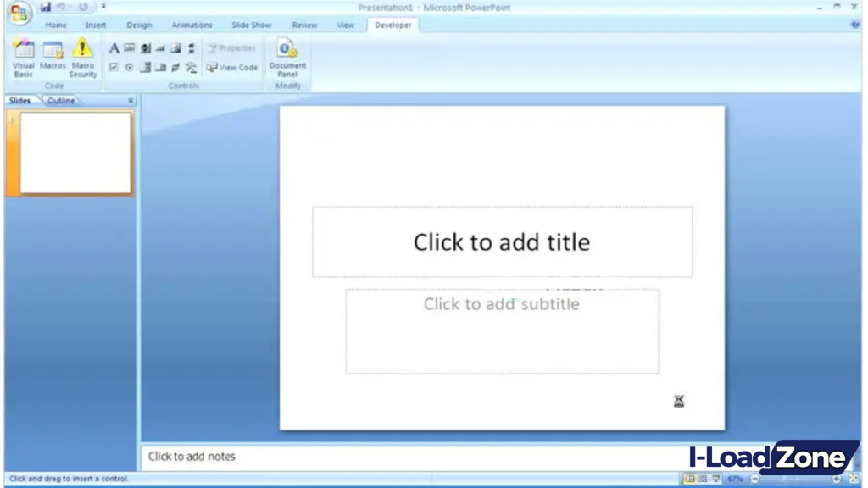The width and height of the screenshot is (868, 488).
Task: Switch to Slide Sorter view
Action: [x=703, y=478]
